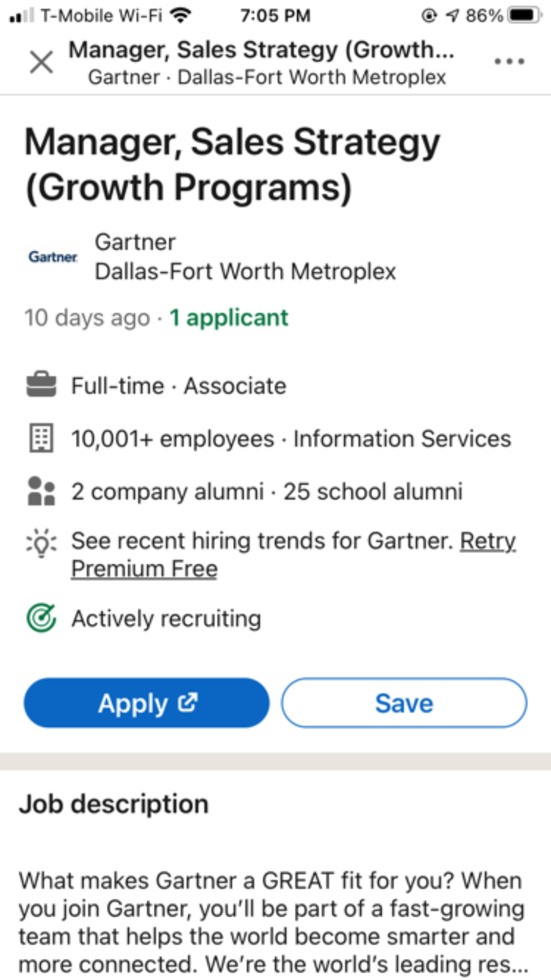The height and width of the screenshot is (980, 551).
Task: Save this job with the Save button
Action: click(x=404, y=703)
